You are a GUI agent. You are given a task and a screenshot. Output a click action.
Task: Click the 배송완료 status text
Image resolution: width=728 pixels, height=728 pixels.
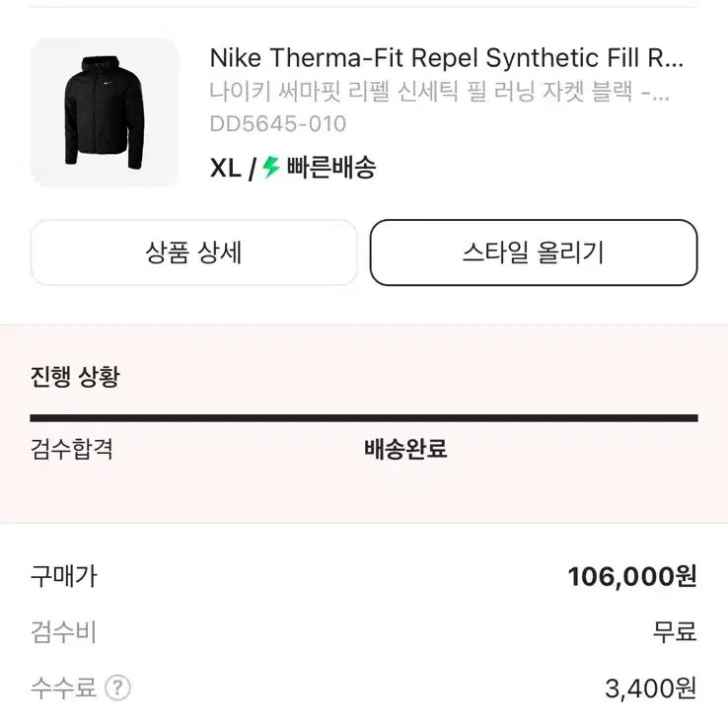405,450
